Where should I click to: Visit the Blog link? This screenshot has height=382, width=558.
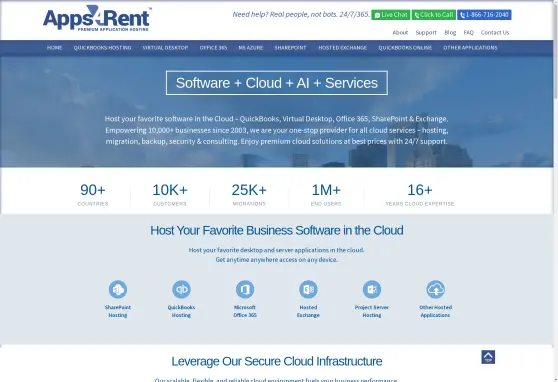[450, 32]
